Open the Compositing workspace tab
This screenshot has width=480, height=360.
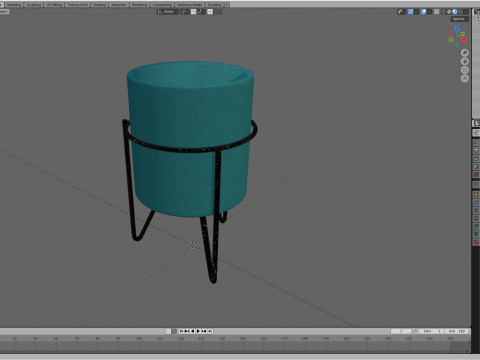coord(162,5)
